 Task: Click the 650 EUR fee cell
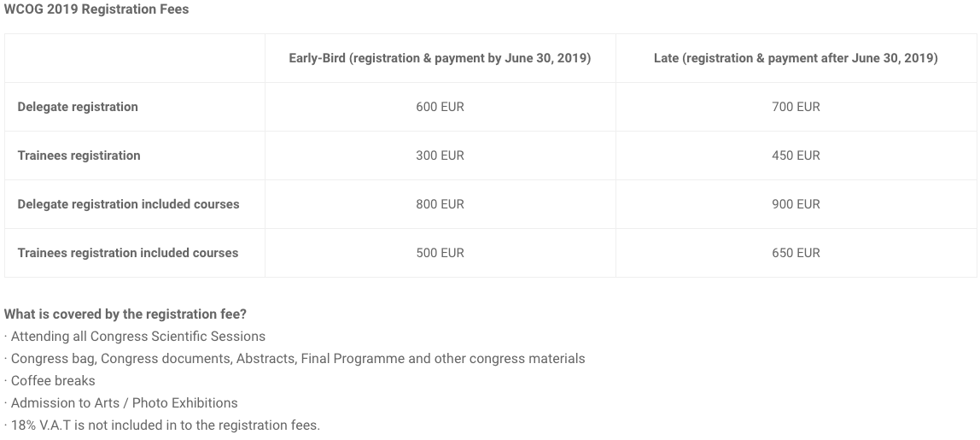point(796,254)
